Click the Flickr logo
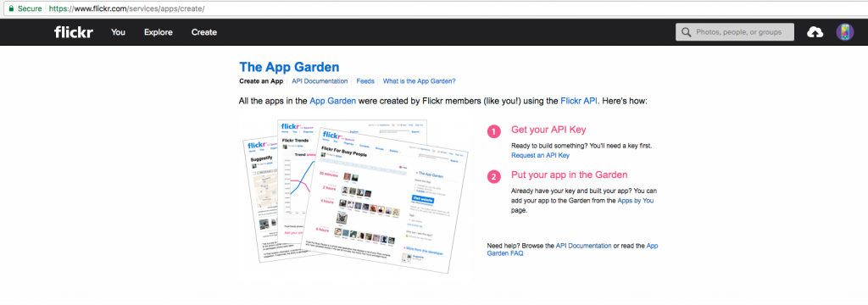This screenshot has width=868, height=305. [74, 32]
